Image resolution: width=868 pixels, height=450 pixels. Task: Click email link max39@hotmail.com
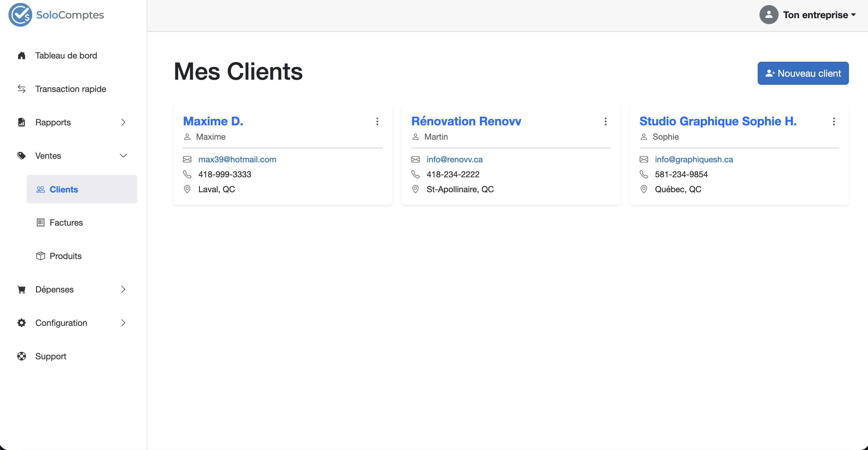pos(237,159)
